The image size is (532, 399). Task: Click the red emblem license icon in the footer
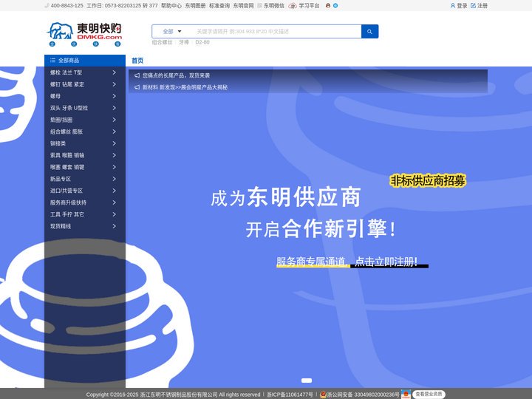406,395
